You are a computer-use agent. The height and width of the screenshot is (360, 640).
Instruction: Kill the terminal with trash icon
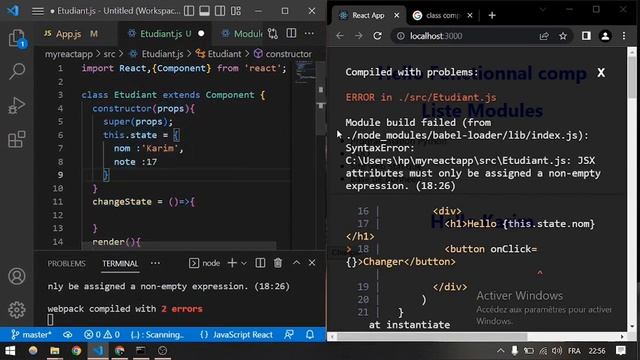[278, 263]
